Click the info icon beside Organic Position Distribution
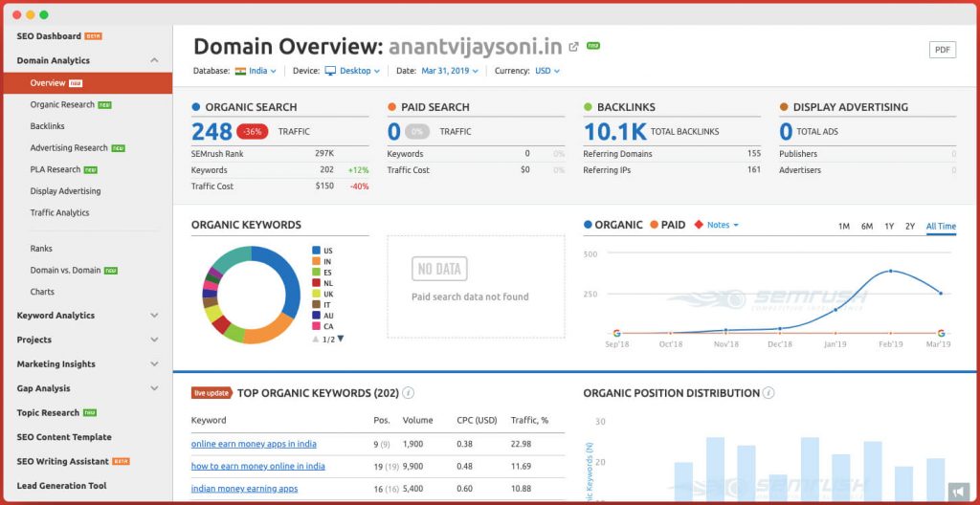This screenshot has height=505, width=980. coord(768,393)
